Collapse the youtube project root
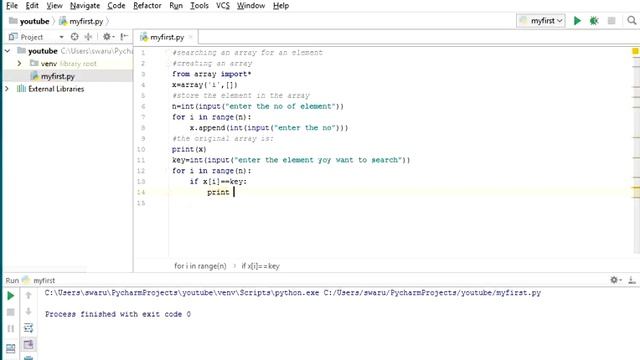The image size is (640, 360). [x=7, y=51]
